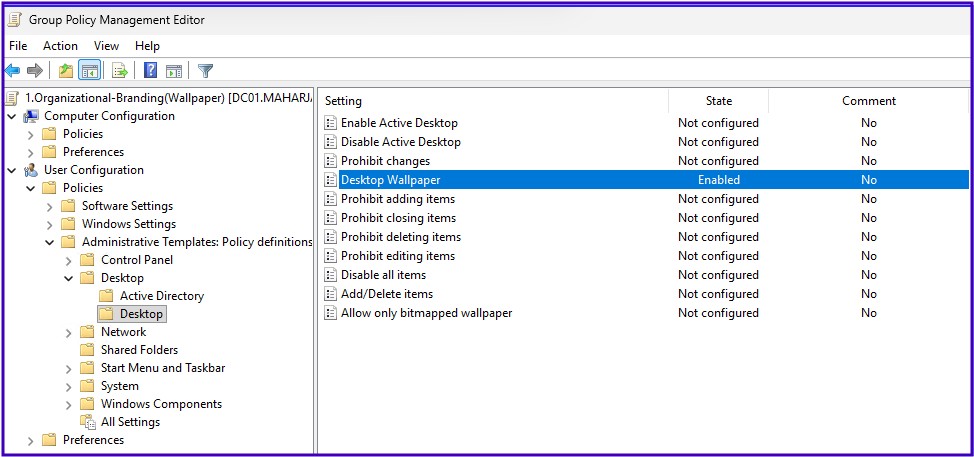The width and height of the screenshot is (974, 457).
Task: Click the Export List toolbar icon
Action: pos(119,70)
